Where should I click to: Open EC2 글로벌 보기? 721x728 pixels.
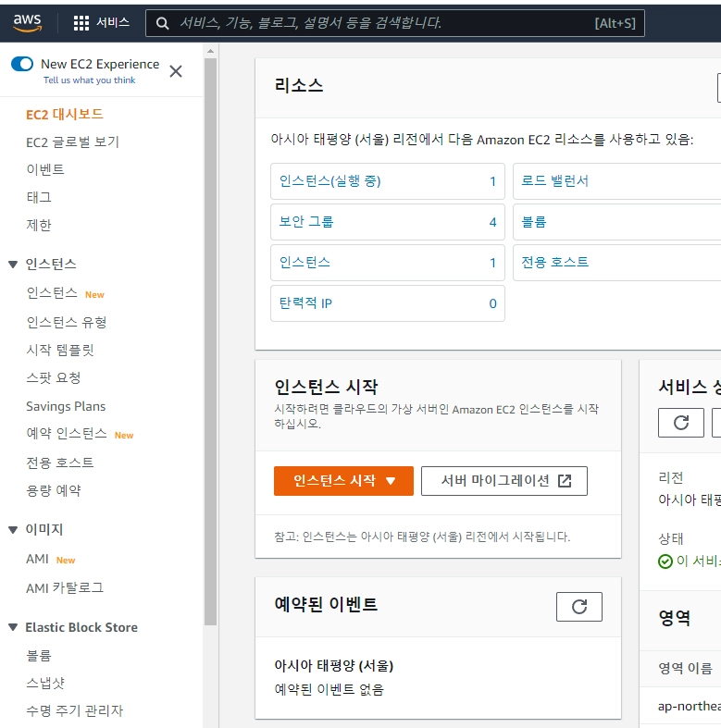(73, 142)
